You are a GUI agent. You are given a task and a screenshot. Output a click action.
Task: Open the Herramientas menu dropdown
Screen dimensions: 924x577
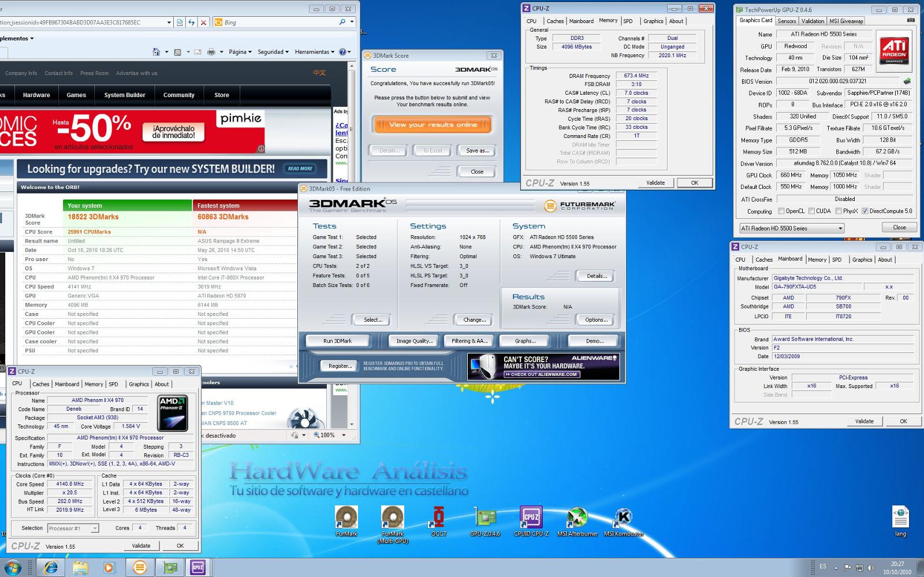pyautogui.click(x=315, y=52)
